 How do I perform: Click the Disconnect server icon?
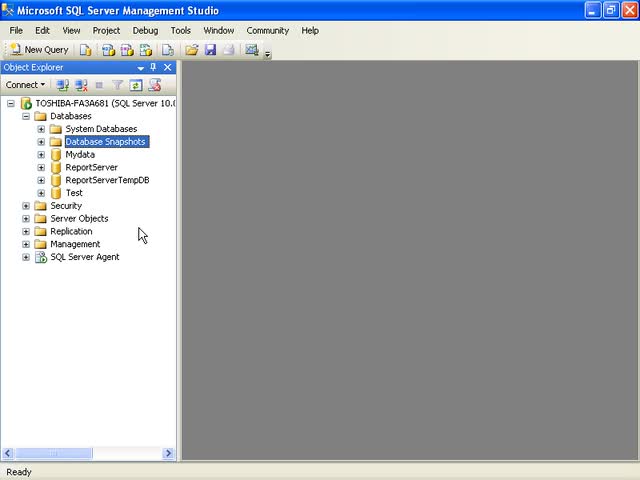click(81, 85)
